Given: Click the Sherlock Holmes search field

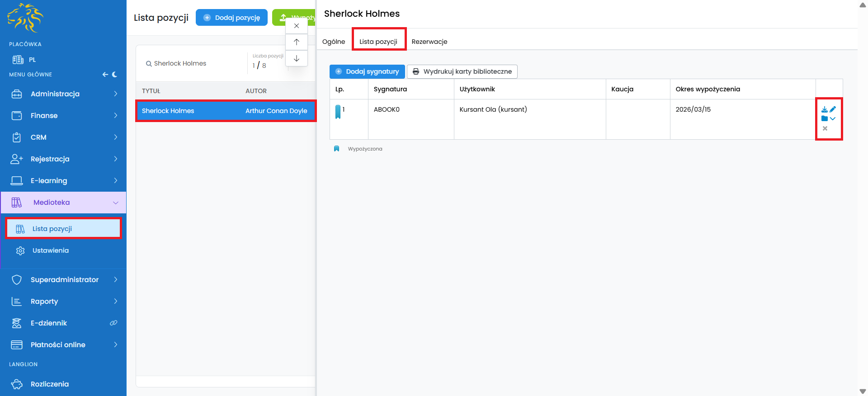Looking at the screenshot, I should pyautogui.click(x=194, y=64).
